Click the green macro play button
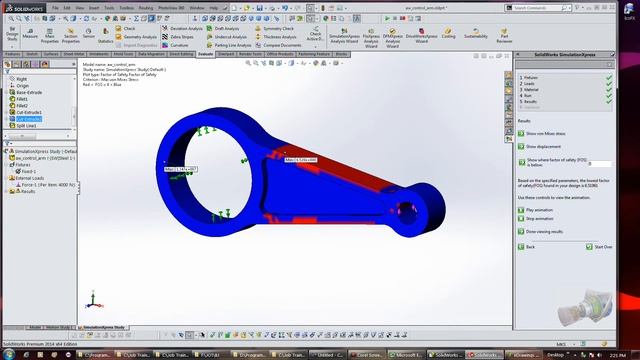 tap(387, 18)
